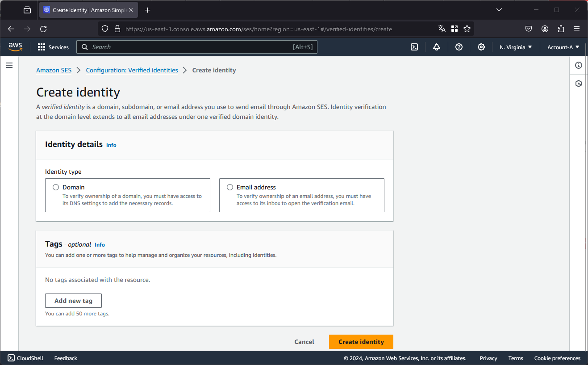Click the Create identity button

(x=361, y=342)
